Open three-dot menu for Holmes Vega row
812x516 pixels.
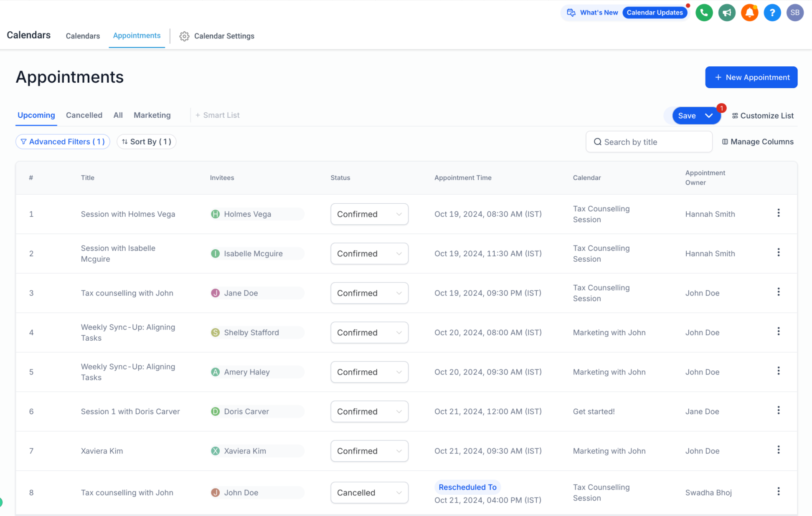tap(778, 213)
